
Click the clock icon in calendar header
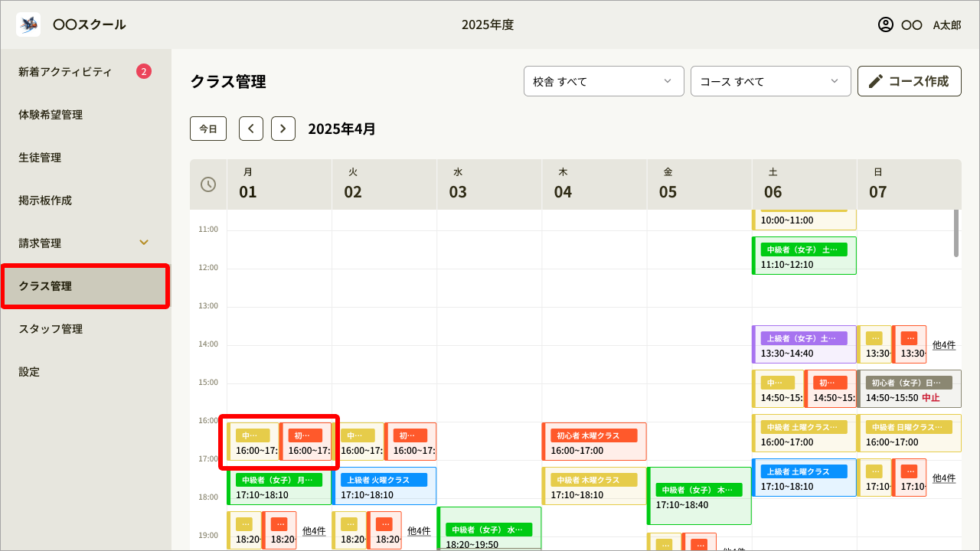(x=208, y=184)
